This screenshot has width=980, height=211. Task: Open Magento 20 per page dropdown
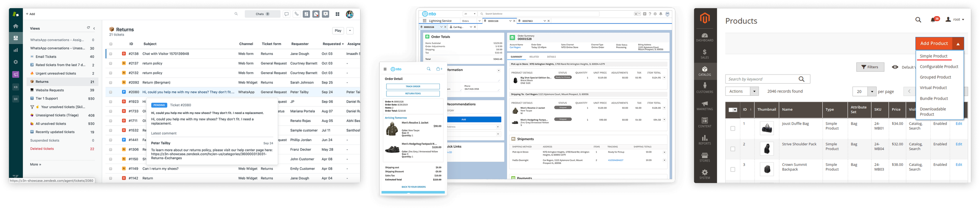click(864, 91)
